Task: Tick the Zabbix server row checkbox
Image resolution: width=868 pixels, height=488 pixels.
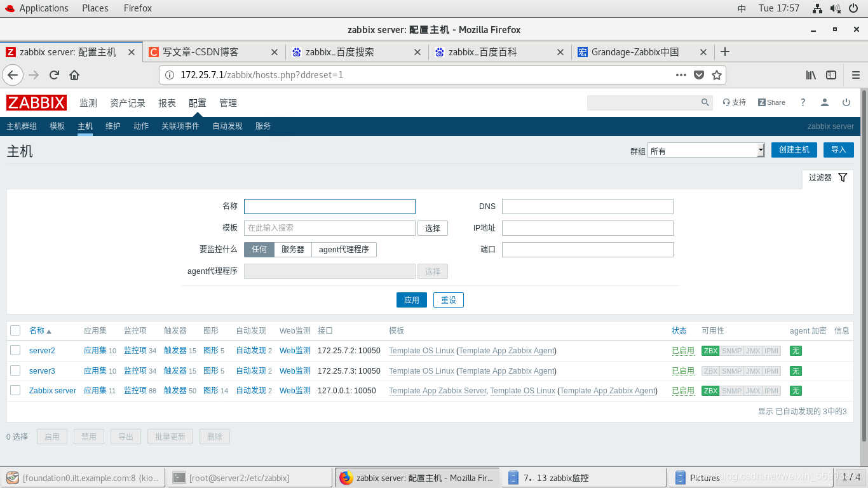Action: pyautogui.click(x=15, y=390)
